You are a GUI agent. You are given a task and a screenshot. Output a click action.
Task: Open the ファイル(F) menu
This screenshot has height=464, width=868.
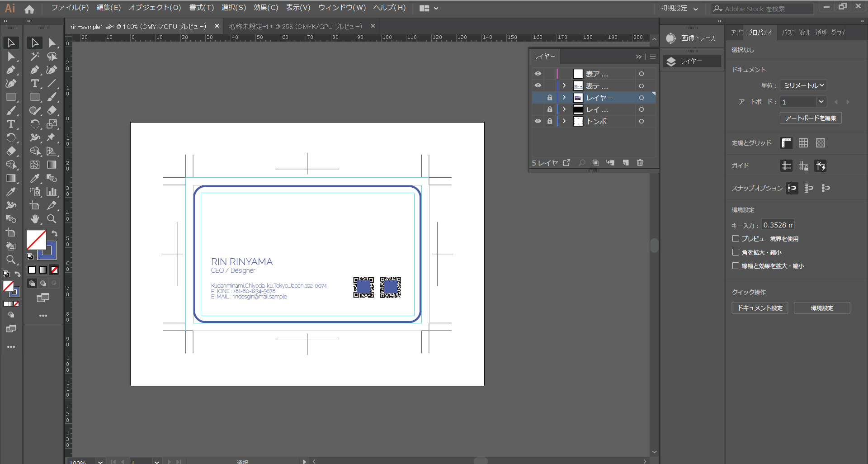click(x=70, y=8)
